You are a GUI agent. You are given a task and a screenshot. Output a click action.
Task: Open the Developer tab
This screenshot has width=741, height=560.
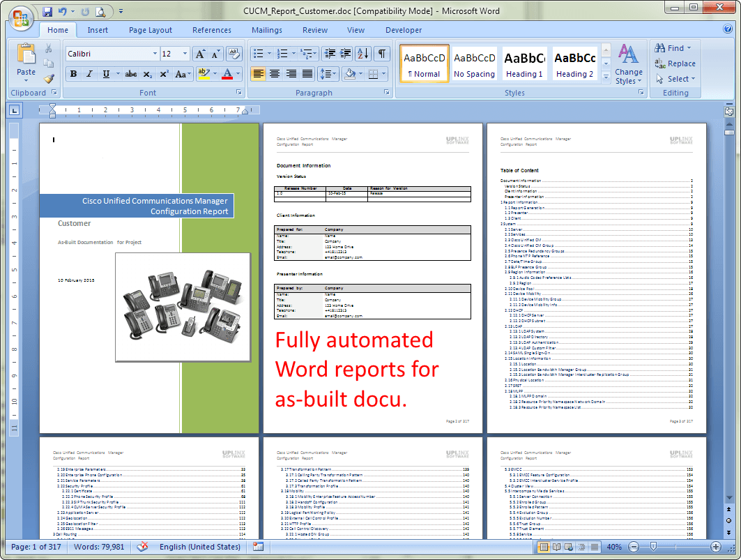click(404, 30)
